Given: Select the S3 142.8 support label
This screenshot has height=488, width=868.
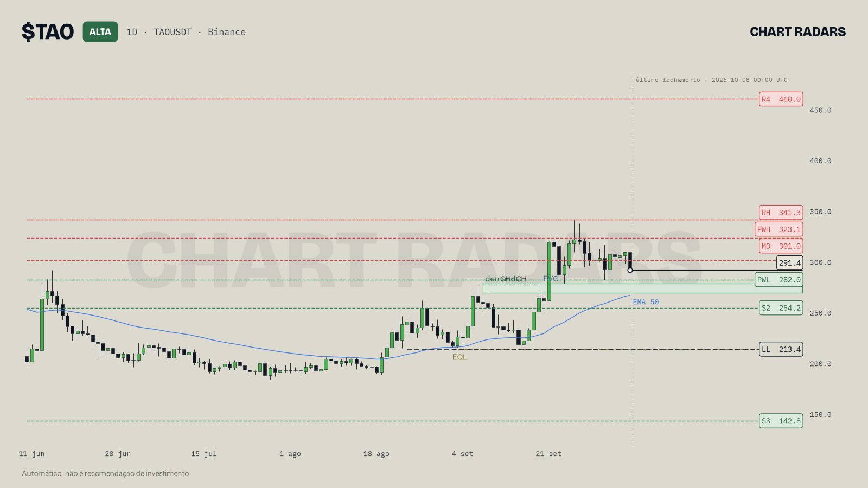Looking at the screenshot, I should coord(781,421).
